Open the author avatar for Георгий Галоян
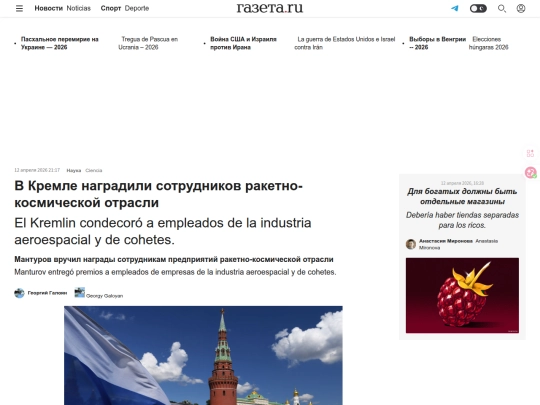 point(19,293)
